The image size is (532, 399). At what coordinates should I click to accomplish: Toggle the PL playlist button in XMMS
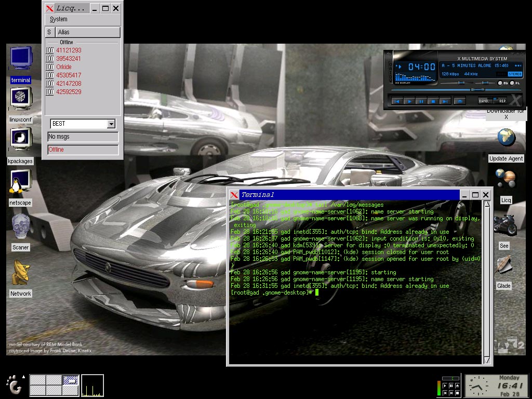coord(512,83)
